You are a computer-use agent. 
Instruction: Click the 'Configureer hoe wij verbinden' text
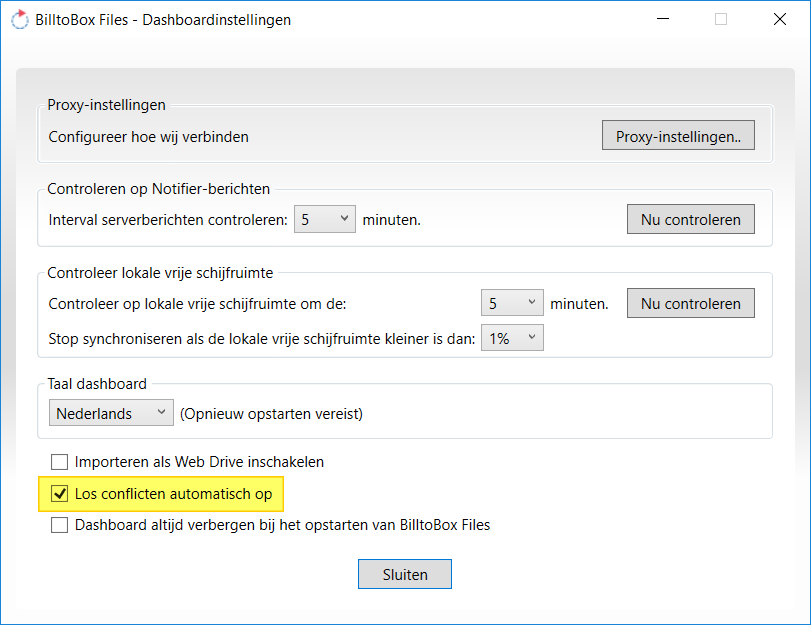coord(148,137)
